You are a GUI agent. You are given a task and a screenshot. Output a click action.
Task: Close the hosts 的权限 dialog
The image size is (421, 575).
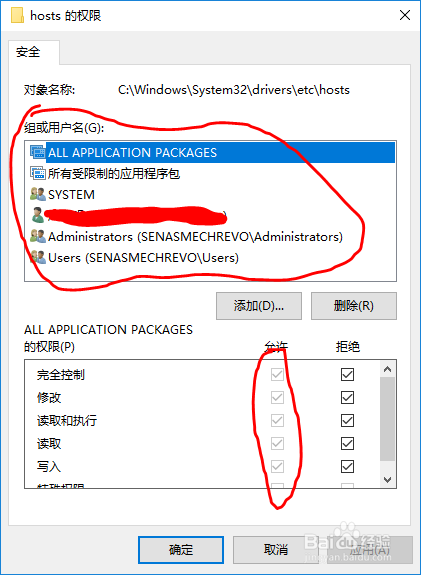pos(405,15)
